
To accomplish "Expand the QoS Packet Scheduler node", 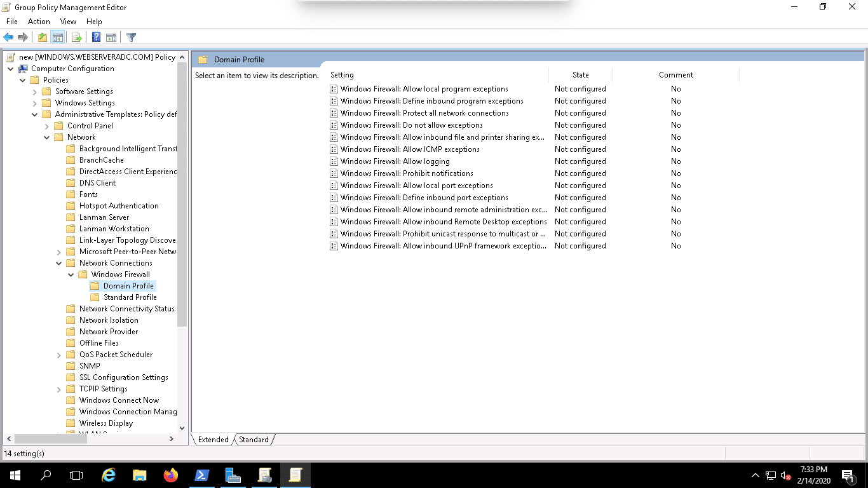I will [x=59, y=355].
